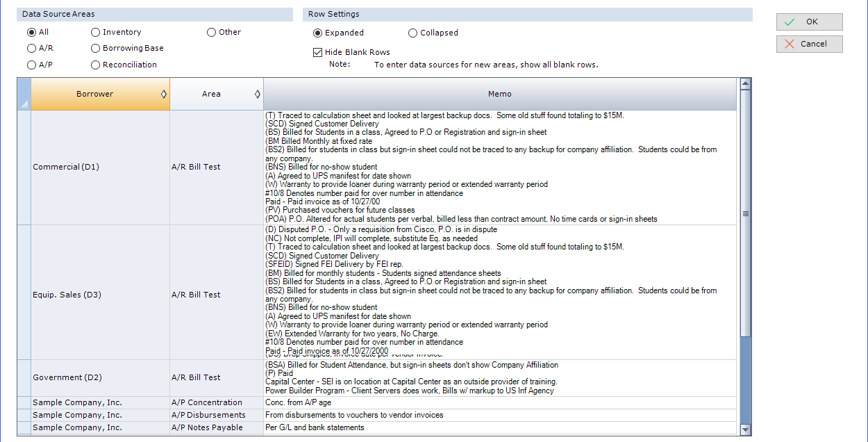Open the Borrower column sort arrow
This screenshot has width=868, height=442.
coord(164,95)
